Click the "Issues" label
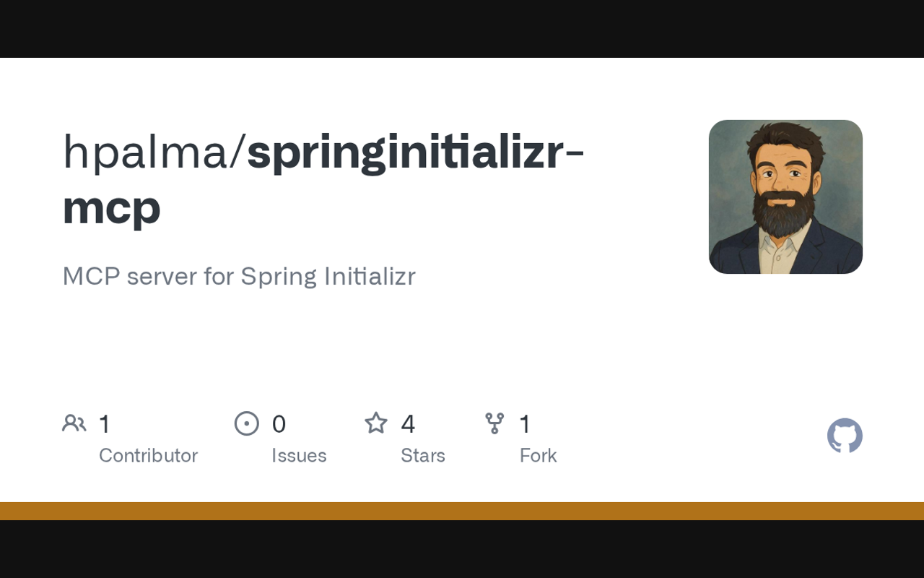This screenshot has width=924, height=578. tap(299, 455)
